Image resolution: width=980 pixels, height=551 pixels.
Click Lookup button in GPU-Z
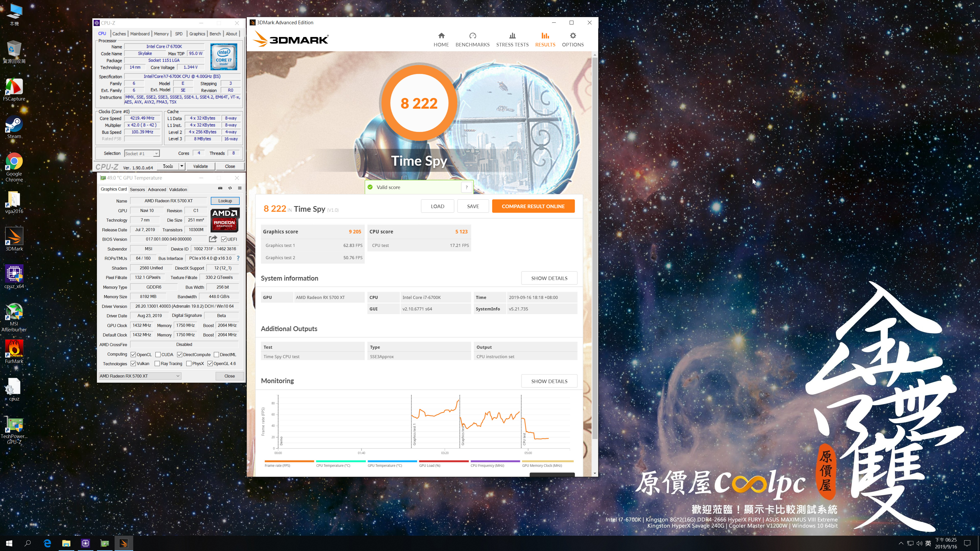click(225, 201)
